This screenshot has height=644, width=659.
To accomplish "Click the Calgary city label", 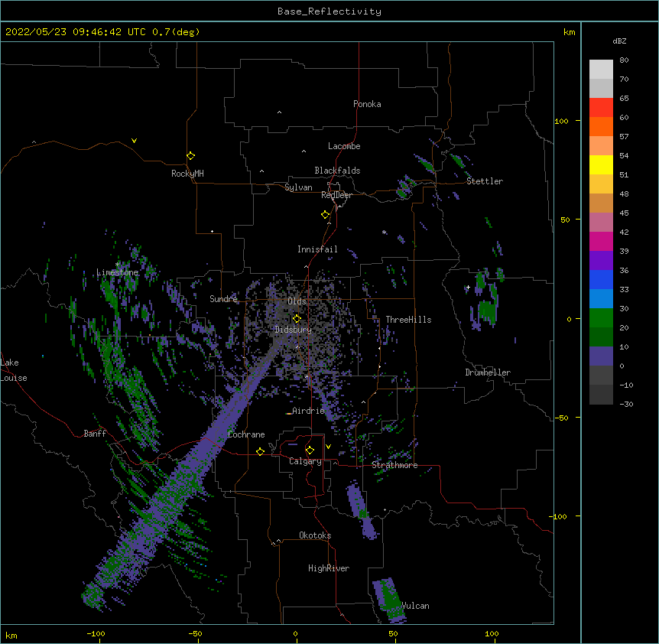I will click(305, 461).
